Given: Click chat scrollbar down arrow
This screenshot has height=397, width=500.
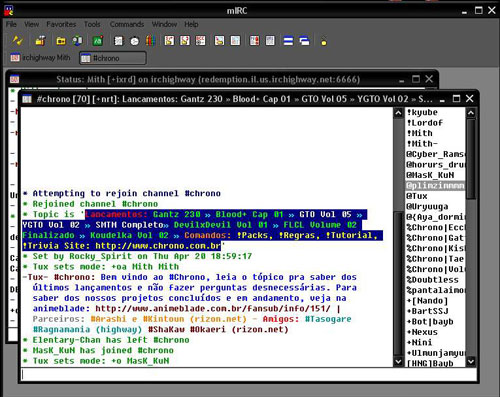Looking at the screenshot, I should pos(398,361).
